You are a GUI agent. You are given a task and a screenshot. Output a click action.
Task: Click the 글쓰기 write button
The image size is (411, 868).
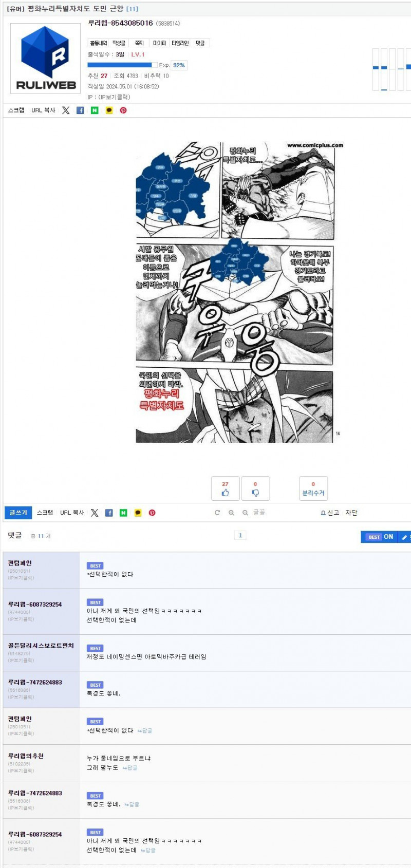(x=18, y=513)
